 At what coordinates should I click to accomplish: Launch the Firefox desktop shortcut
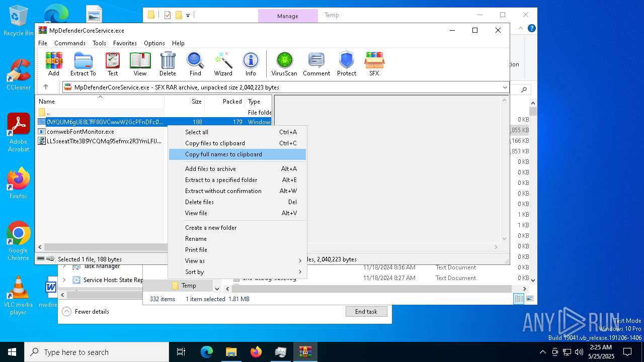19,184
